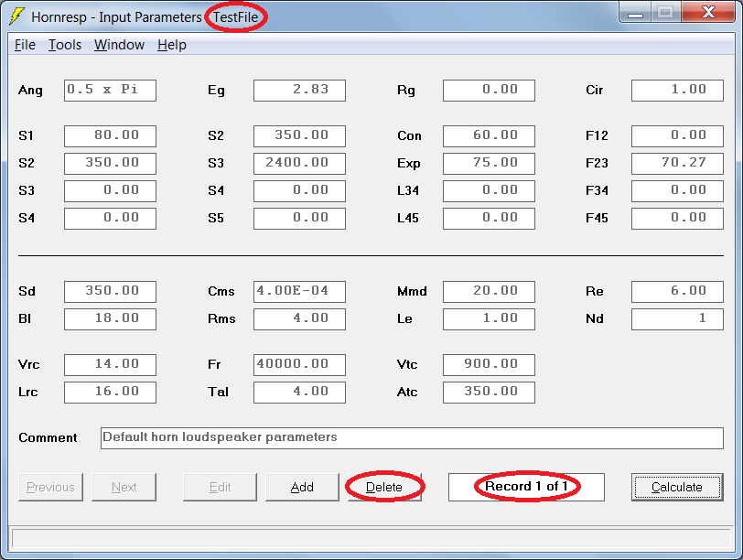Select the Cms field showing 4.00E-04

pyautogui.click(x=299, y=291)
